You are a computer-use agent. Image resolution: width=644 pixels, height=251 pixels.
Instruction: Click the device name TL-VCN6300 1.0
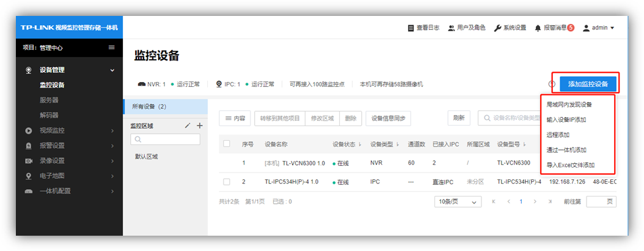[304, 163]
